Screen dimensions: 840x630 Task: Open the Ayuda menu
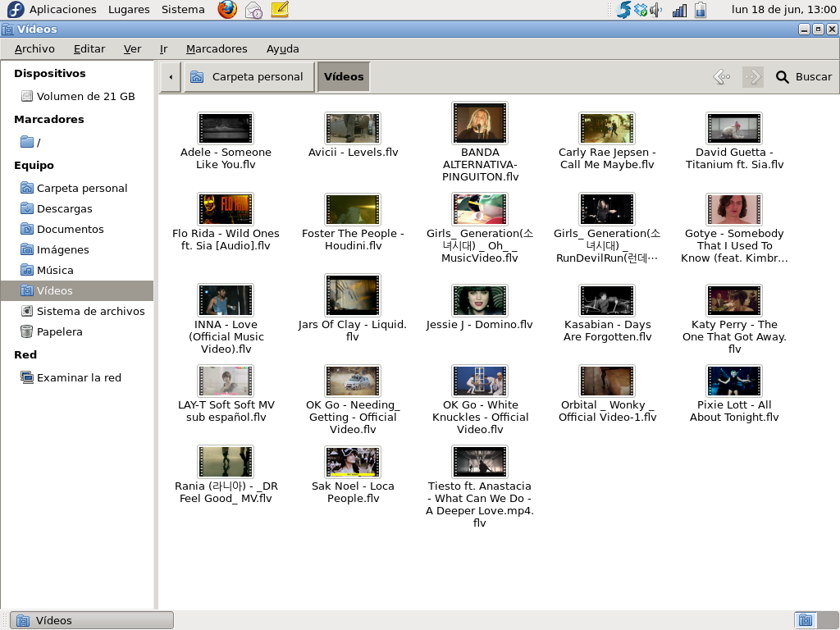(282, 48)
